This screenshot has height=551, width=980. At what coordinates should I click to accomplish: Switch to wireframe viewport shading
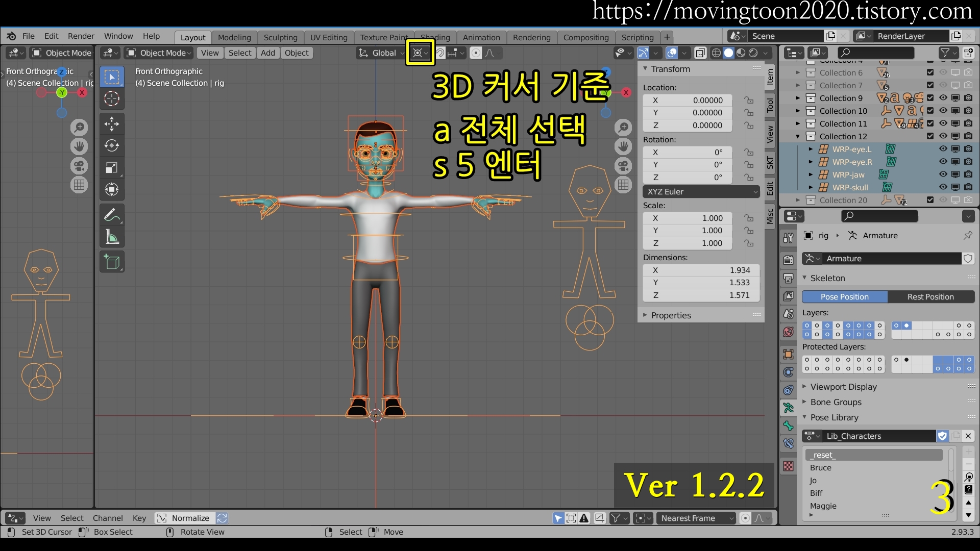716,53
